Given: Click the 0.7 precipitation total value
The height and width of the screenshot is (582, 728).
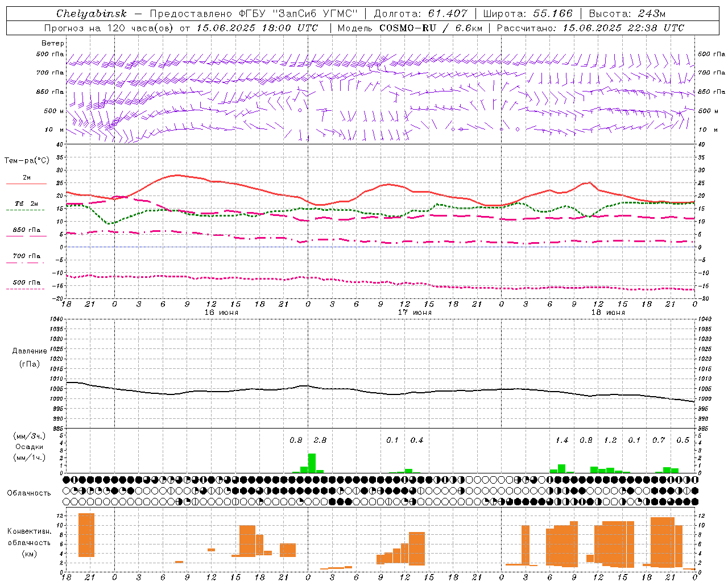Looking at the screenshot, I should [x=659, y=440].
